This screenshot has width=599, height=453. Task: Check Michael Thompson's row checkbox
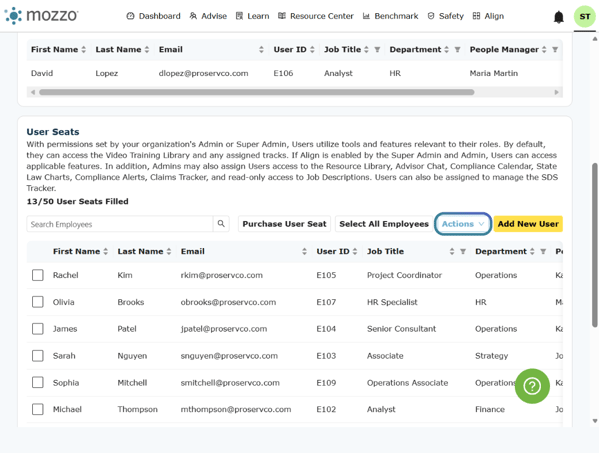37,409
